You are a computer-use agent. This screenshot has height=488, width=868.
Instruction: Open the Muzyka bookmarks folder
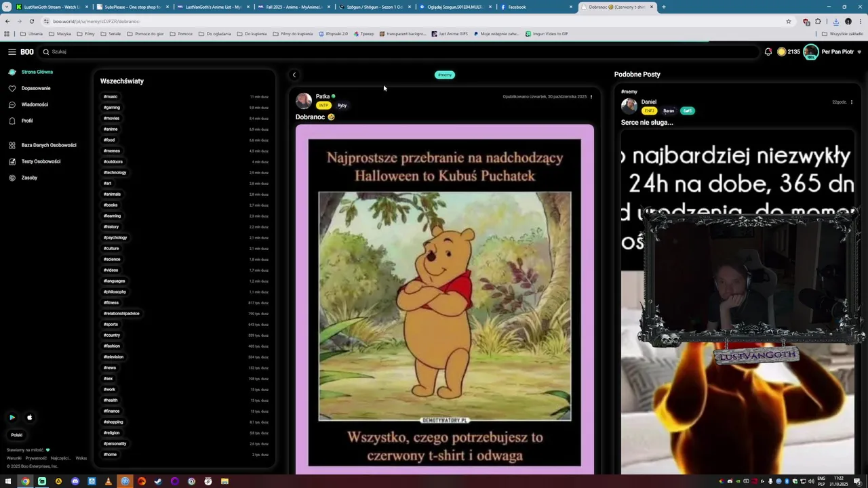click(60, 33)
